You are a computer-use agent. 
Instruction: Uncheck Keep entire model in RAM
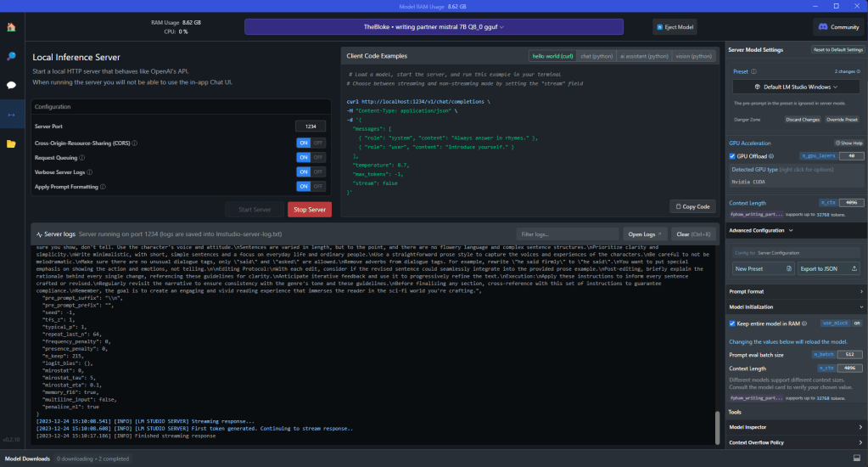click(x=733, y=324)
